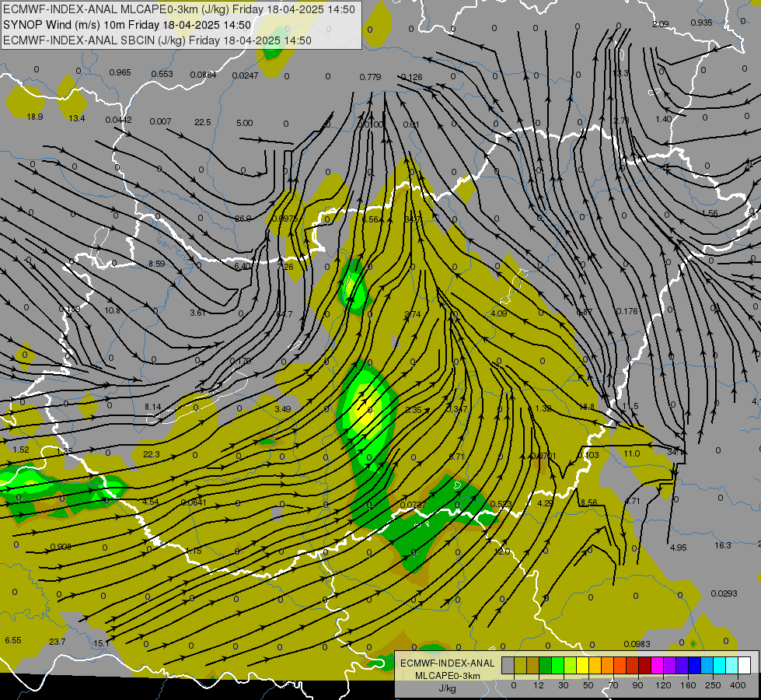This screenshot has height=700, width=761.
Task: Click the map value 0.0293
Action: pos(724,593)
